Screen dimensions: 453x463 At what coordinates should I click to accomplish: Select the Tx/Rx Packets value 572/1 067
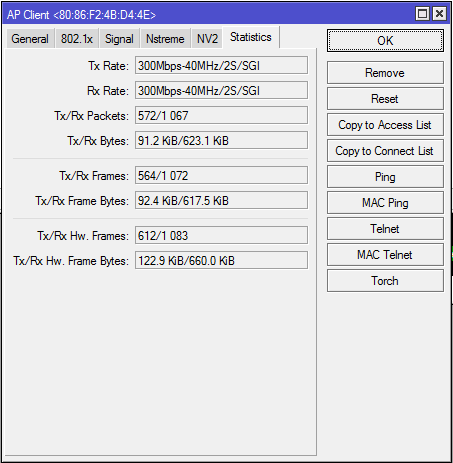221,115
